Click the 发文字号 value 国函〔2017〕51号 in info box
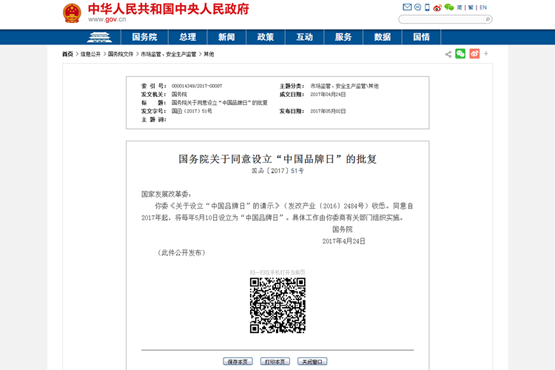The width and height of the screenshot is (555, 370). click(x=192, y=111)
